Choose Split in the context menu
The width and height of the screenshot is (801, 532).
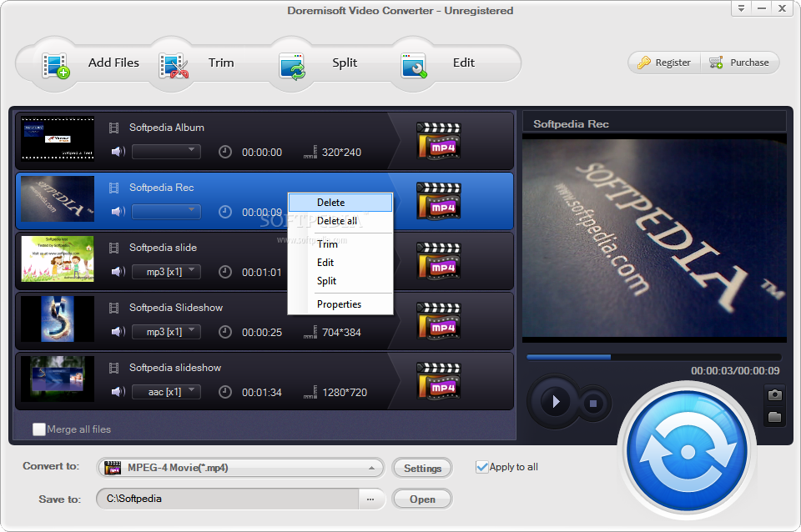pyautogui.click(x=340, y=281)
